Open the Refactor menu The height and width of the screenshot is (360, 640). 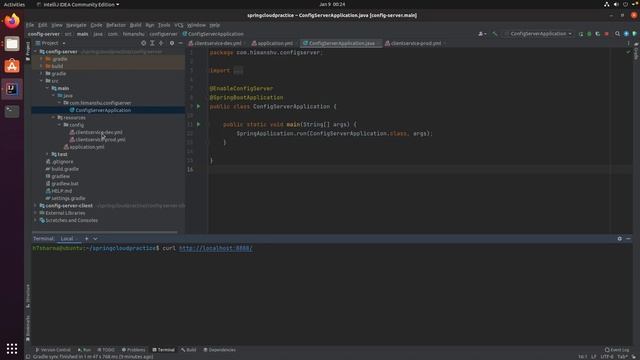tap(116, 25)
